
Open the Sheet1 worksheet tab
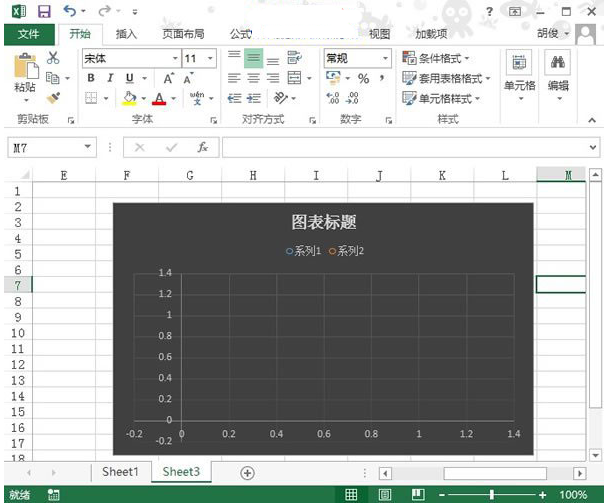point(121,472)
